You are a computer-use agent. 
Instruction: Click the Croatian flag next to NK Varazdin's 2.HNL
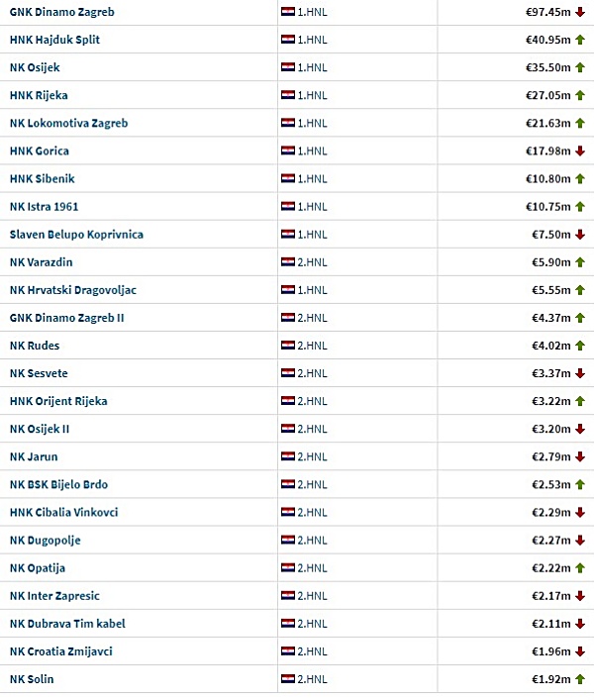click(288, 262)
